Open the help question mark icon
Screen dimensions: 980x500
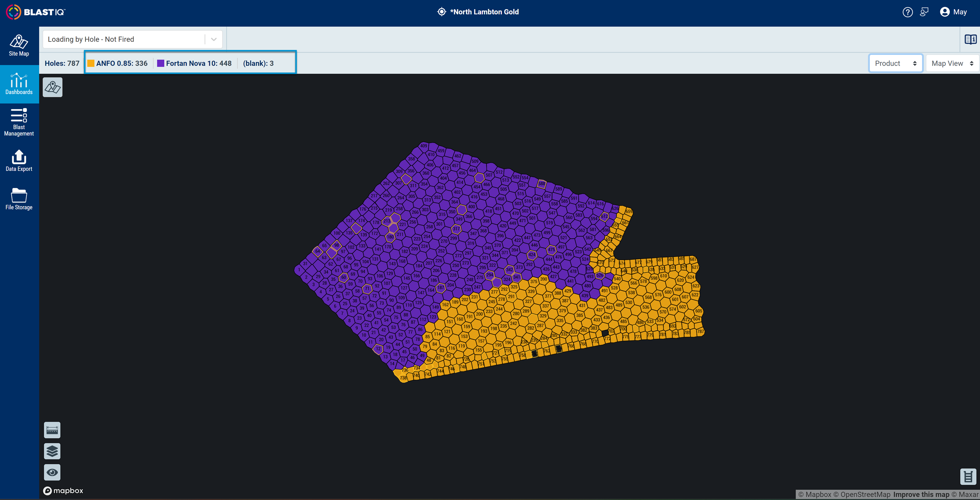coord(907,12)
